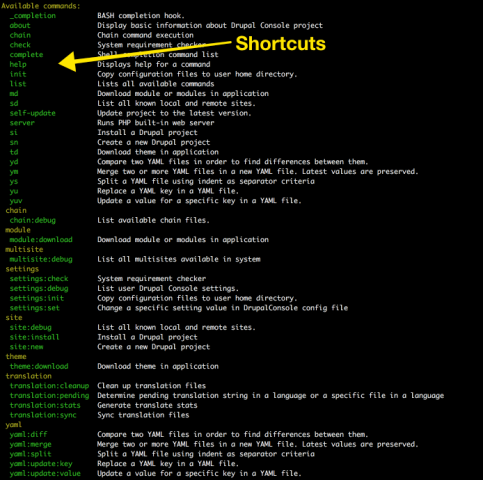Select the 'site:install' command
Viewport: 483px width, 480px height.
[35, 337]
